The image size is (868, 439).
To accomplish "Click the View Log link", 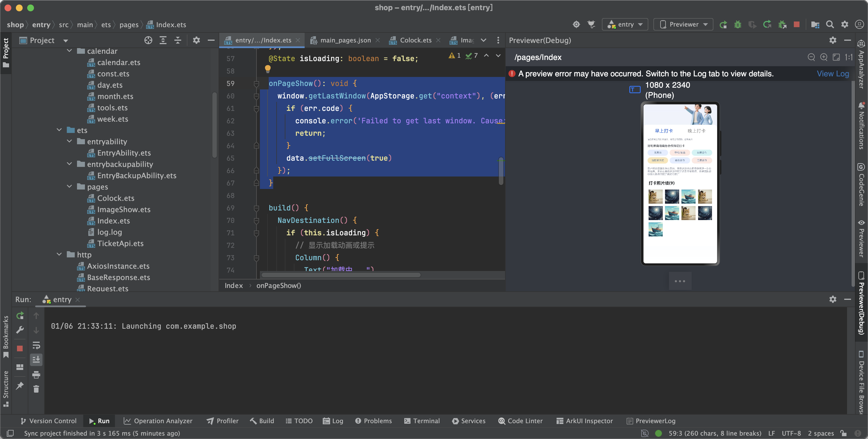I will coord(833,74).
